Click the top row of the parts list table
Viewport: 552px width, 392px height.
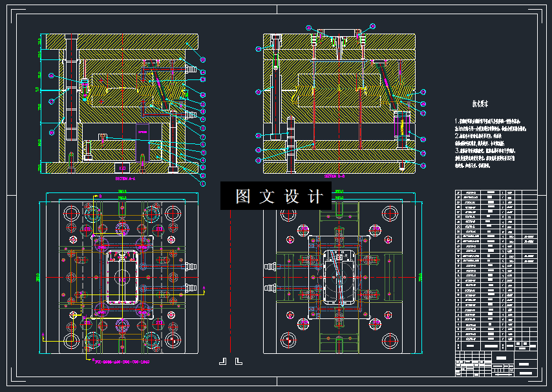click(x=496, y=192)
